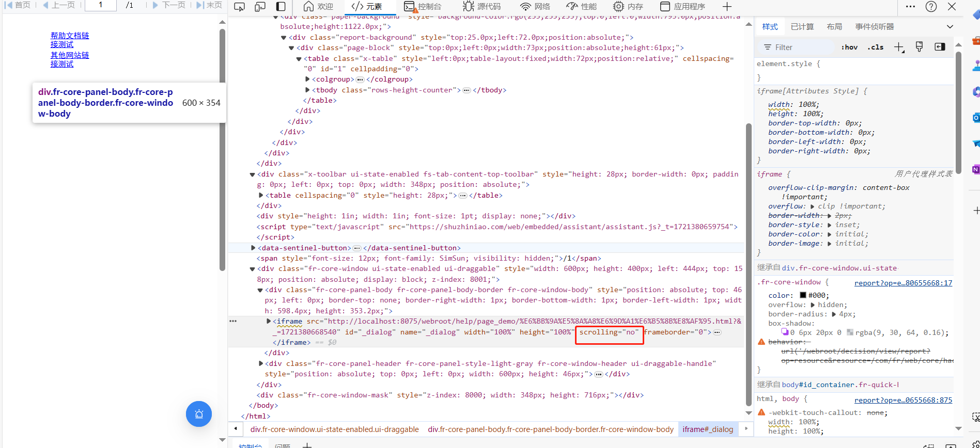980x448 pixels.
Task: Expand the iframe _dialog node
Action: (269, 322)
